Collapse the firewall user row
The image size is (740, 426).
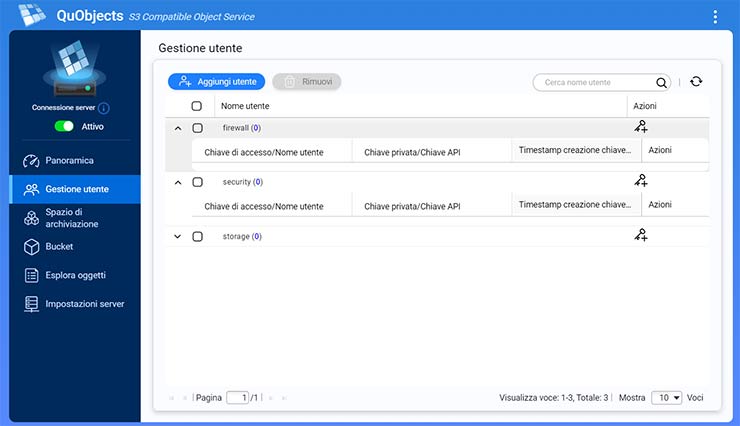pyautogui.click(x=178, y=128)
